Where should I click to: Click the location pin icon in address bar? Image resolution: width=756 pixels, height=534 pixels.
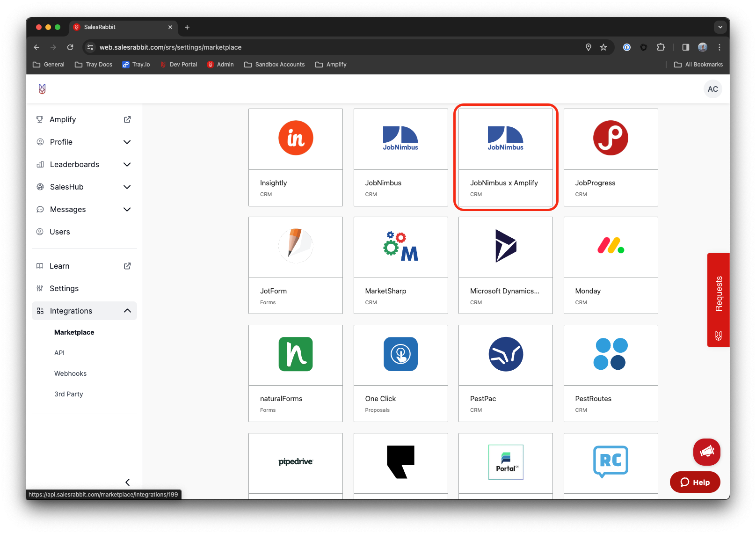[x=589, y=47]
